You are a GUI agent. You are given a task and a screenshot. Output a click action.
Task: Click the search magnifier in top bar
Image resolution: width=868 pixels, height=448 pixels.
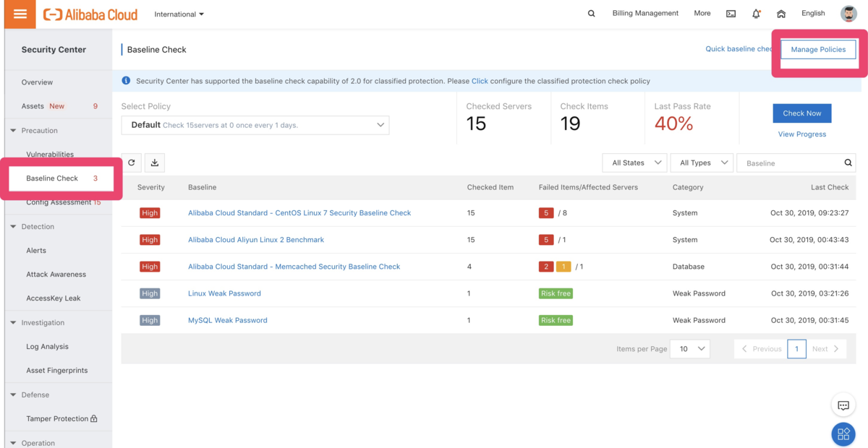pos(591,14)
